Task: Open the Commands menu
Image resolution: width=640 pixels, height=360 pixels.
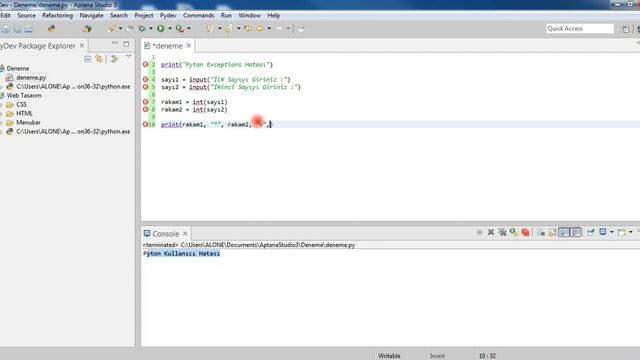Action: pyautogui.click(x=198, y=16)
